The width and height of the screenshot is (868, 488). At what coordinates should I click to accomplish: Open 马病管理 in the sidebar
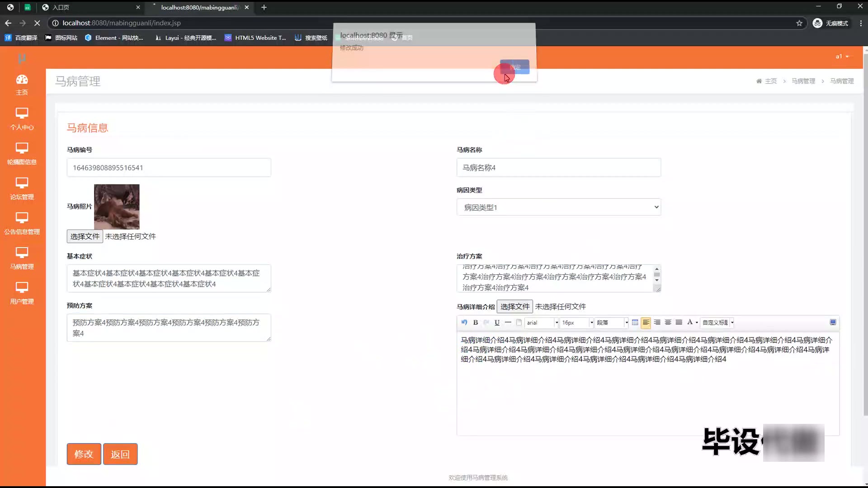pyautogui.click(x=22, y=258)
